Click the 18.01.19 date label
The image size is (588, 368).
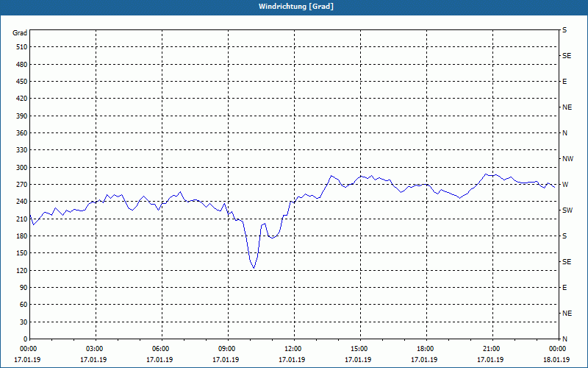point(556,360)
